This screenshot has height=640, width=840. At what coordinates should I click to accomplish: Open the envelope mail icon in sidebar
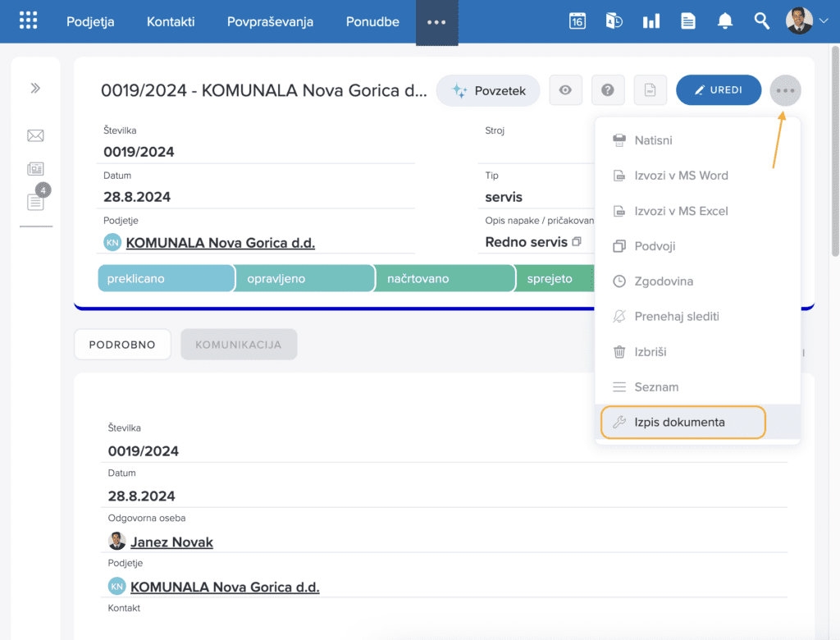pos(35,136)
